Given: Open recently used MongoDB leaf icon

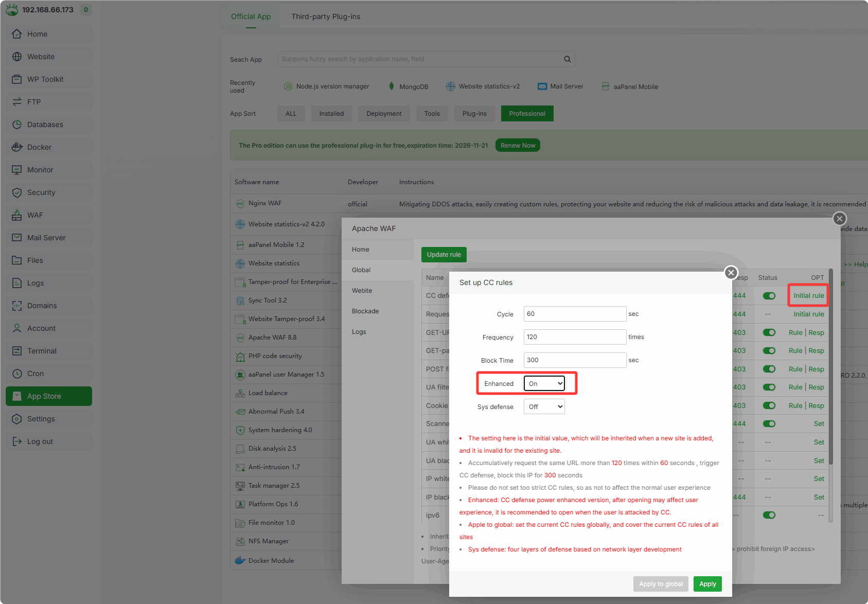Looking at the screenshot, I should 392,86.
